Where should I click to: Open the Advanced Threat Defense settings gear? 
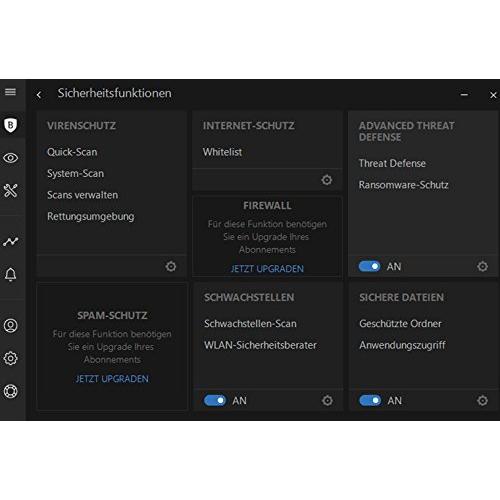pyautogui.click(x=482, y=266)
